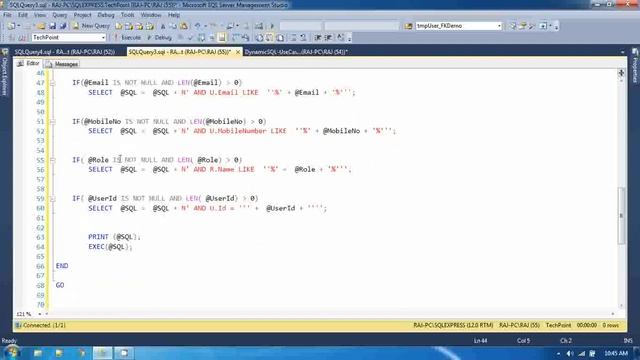Click the EXEC(@SQL) line
This screenshot has width=640, height=360.
[x=110, y=247]
